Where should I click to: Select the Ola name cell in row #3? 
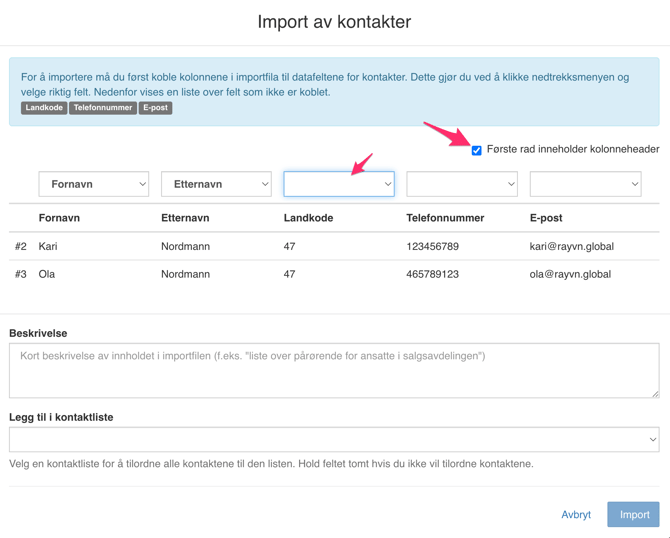pyautogui.click(x=47, y=274)
